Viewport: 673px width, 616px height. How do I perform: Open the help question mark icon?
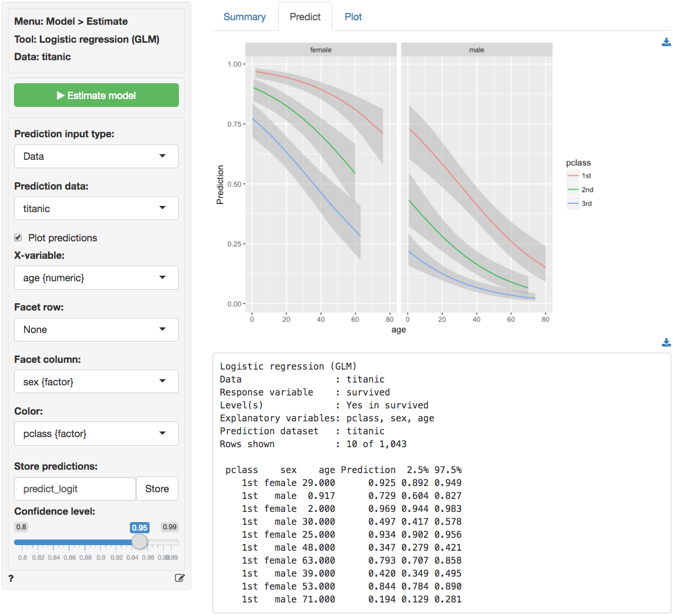[x=11, y=578]
